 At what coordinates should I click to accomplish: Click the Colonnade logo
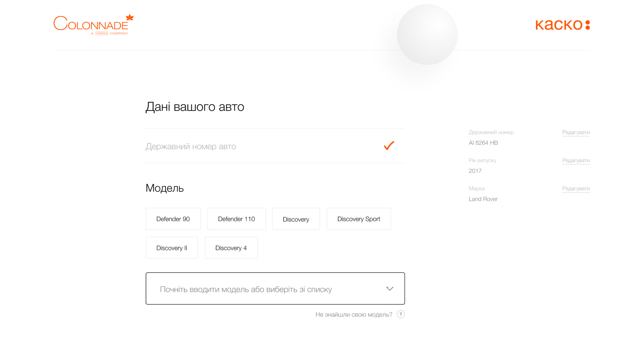[93, 25]
